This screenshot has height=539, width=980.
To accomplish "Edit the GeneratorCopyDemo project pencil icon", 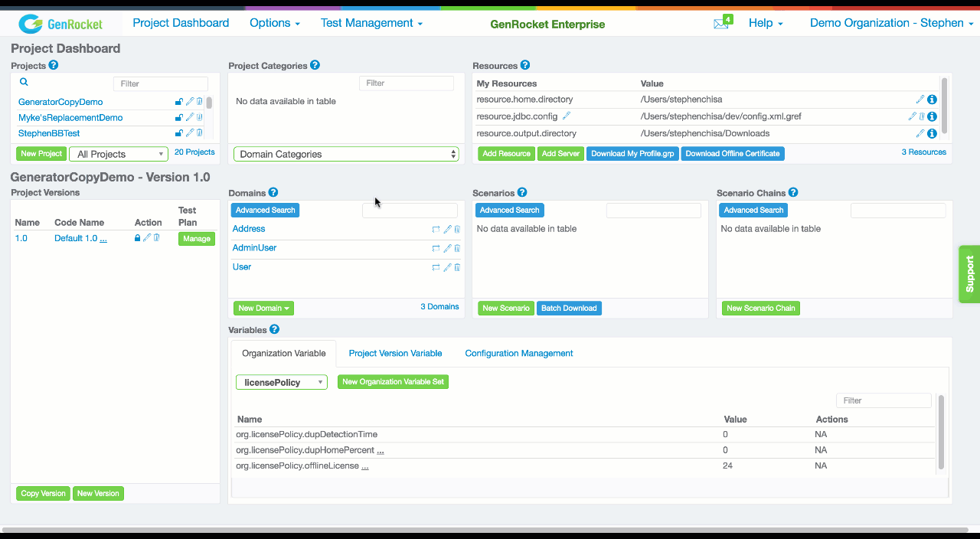I will click(190, 102).
